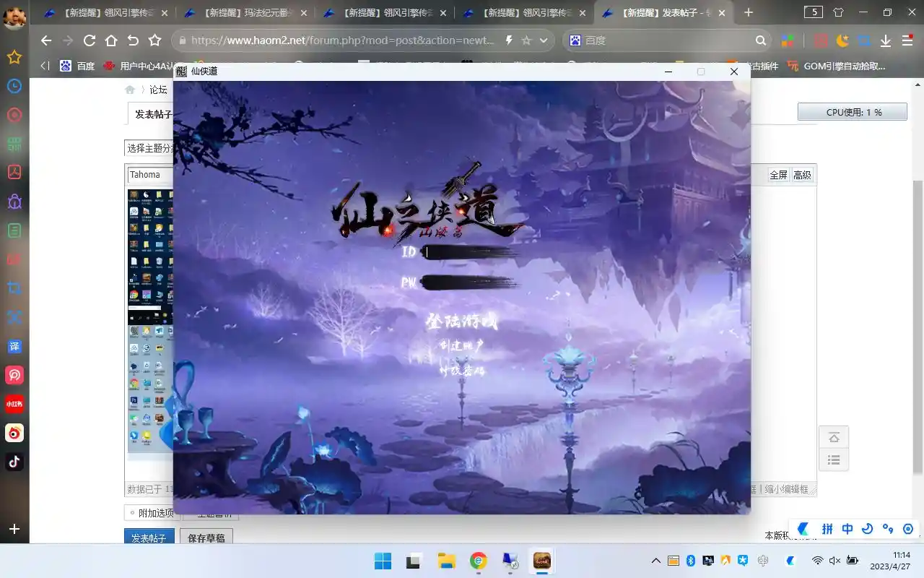The width and height of the screenshot is (924, 578).
Task: Open the TikTok sidebar shortcut
Action: [14, 462]
